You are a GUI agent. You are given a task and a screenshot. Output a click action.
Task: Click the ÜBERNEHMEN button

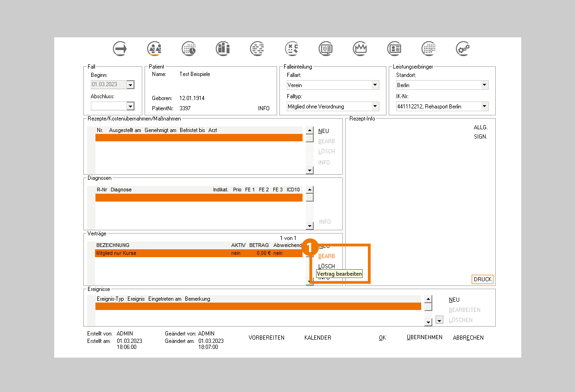pos(424,337)
